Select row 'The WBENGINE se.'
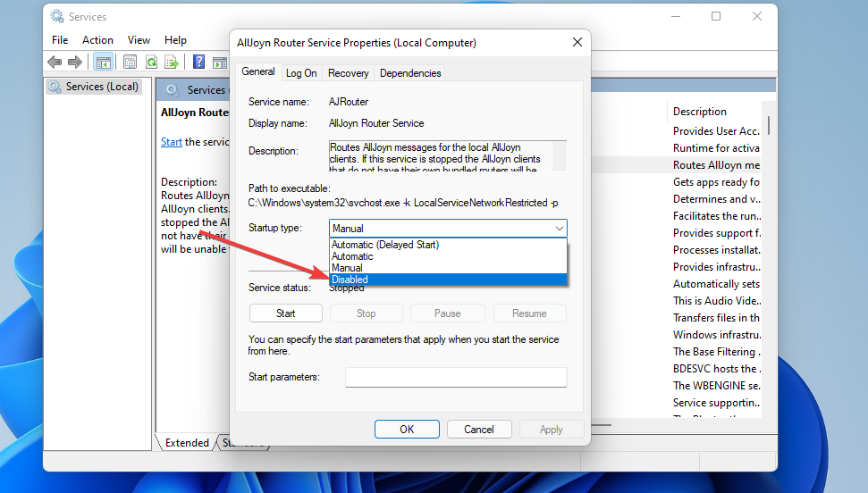The height and width of the screenshot is (493, 868). tap(714, 386)
